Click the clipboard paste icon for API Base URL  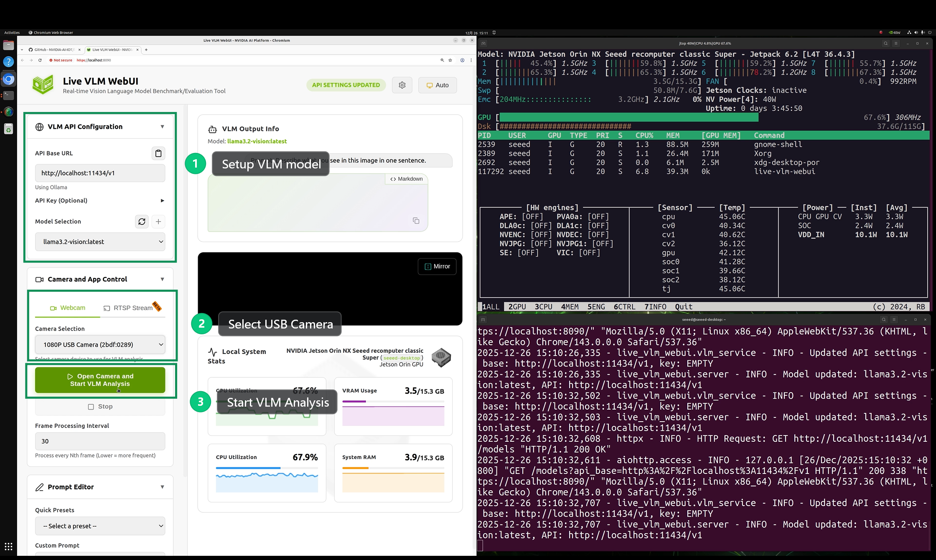(x=158, y=153)
